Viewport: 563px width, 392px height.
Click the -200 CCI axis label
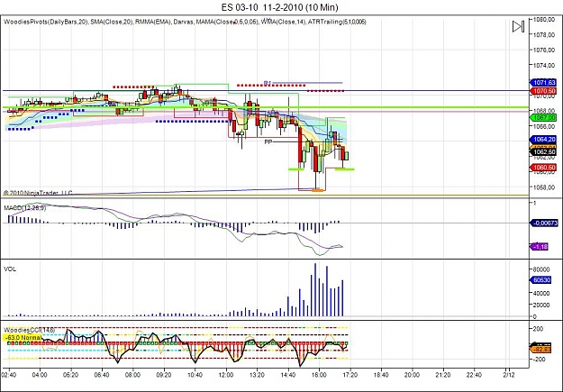click(538, 360)
